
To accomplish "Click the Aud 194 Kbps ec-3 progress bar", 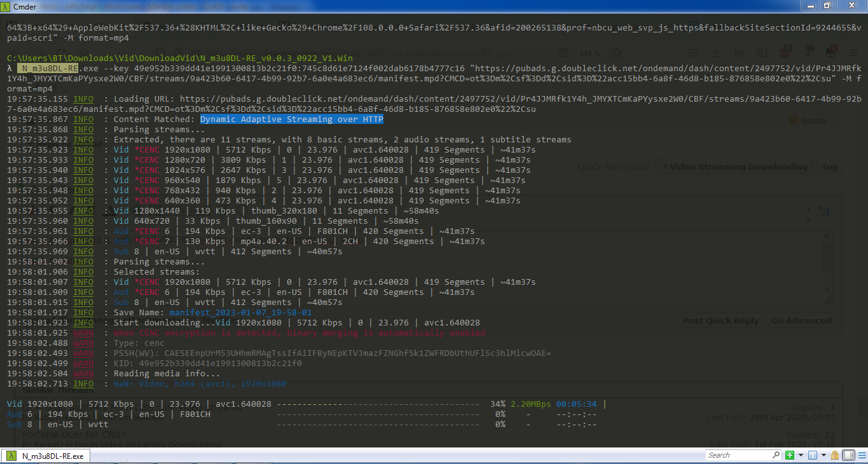I will click(378, 414).
